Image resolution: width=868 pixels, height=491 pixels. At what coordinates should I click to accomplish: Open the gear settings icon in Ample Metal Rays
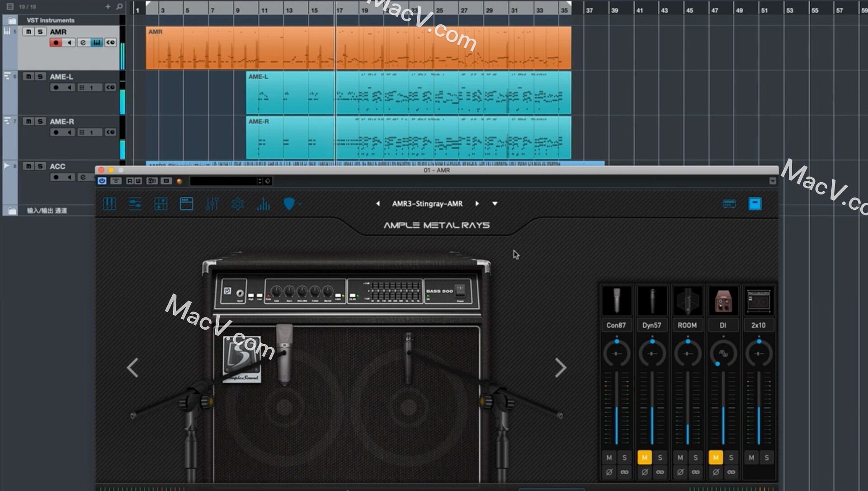pos(237,204)
